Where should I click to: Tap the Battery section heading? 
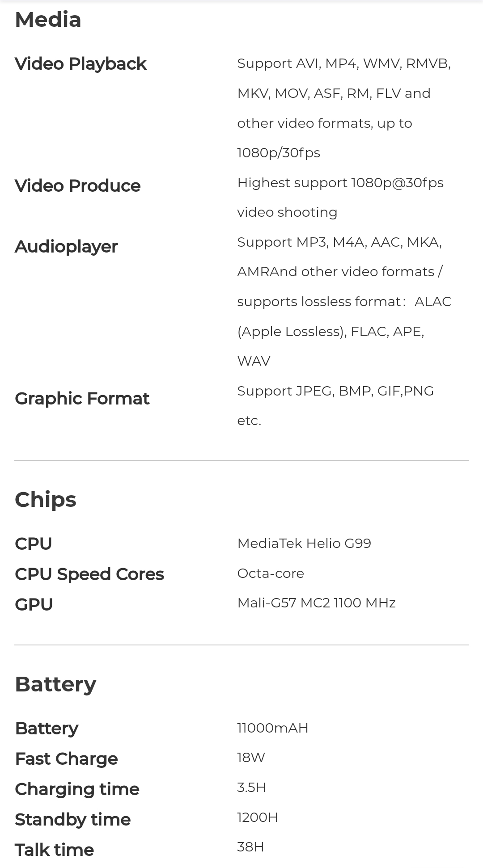pos(55,684)
